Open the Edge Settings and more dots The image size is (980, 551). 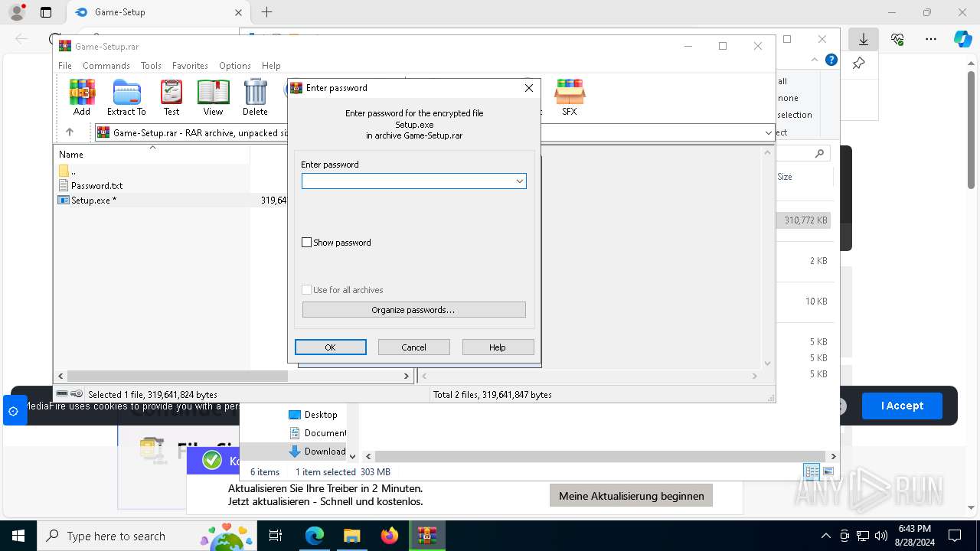(x=931, y=39)
